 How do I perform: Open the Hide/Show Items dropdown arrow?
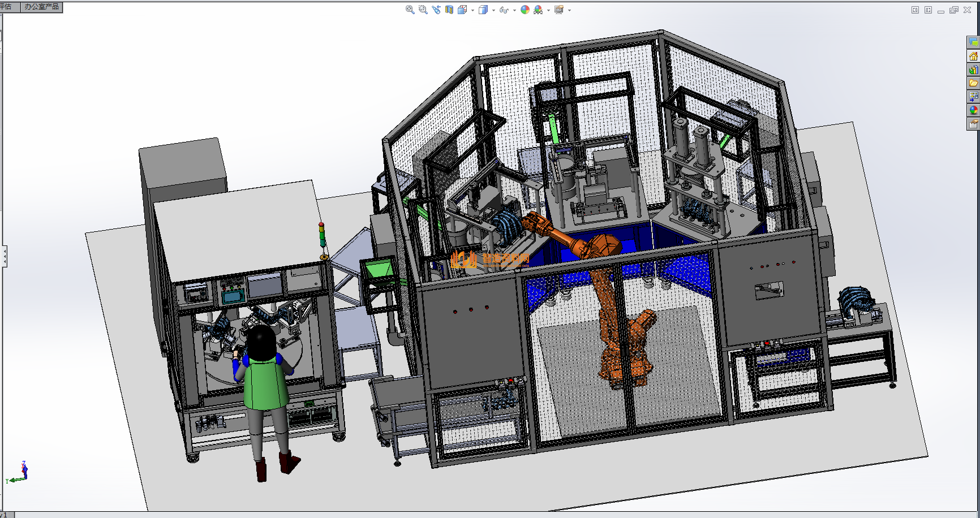(514, 10)
